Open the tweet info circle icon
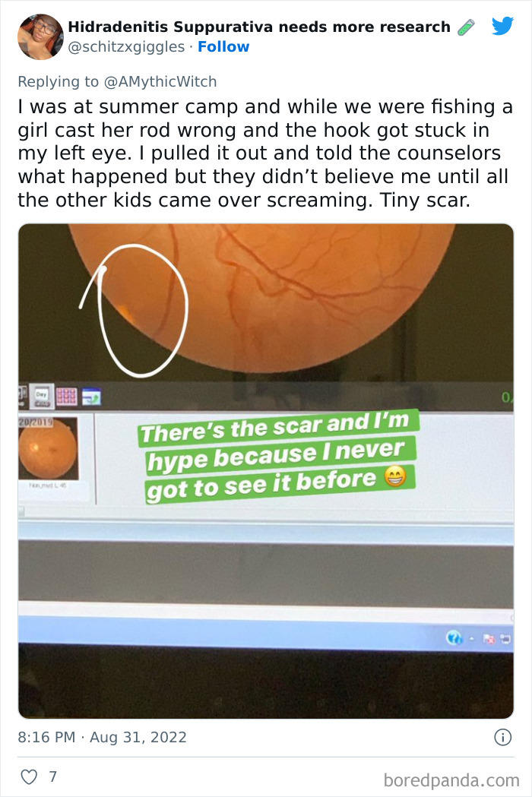This screenshot has width=532, height=797. [502, 737]
